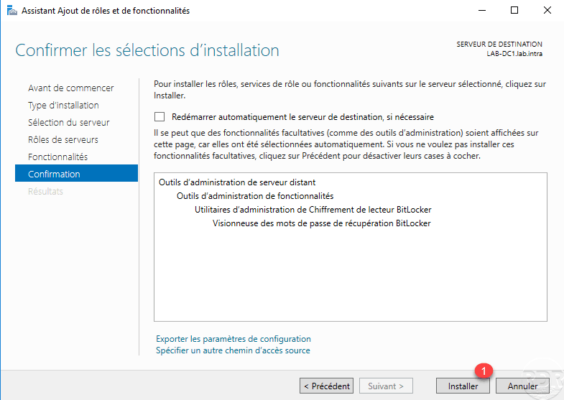Open the Rôles de serveurs step
This screenshot has height=400, width=564.
coord(63,140)
